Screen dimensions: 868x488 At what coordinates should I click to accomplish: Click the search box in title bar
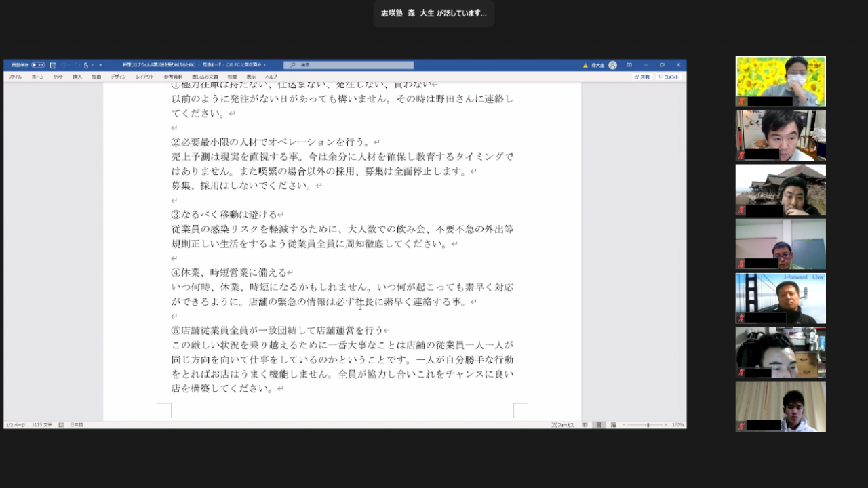[349, 65]
